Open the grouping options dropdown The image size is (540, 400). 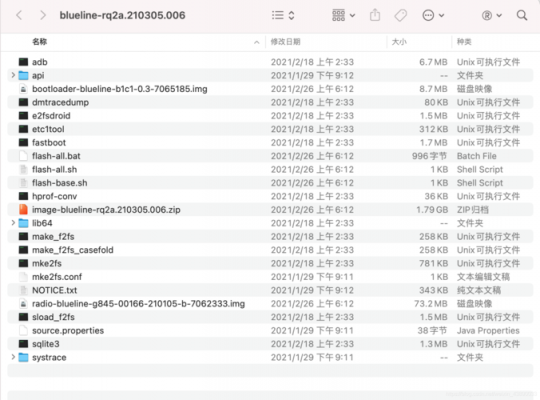(343, 15)
